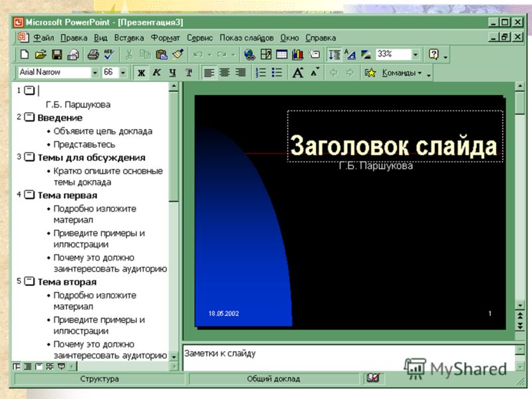Open the Команды dropdown menu

(x=402, y=73)
